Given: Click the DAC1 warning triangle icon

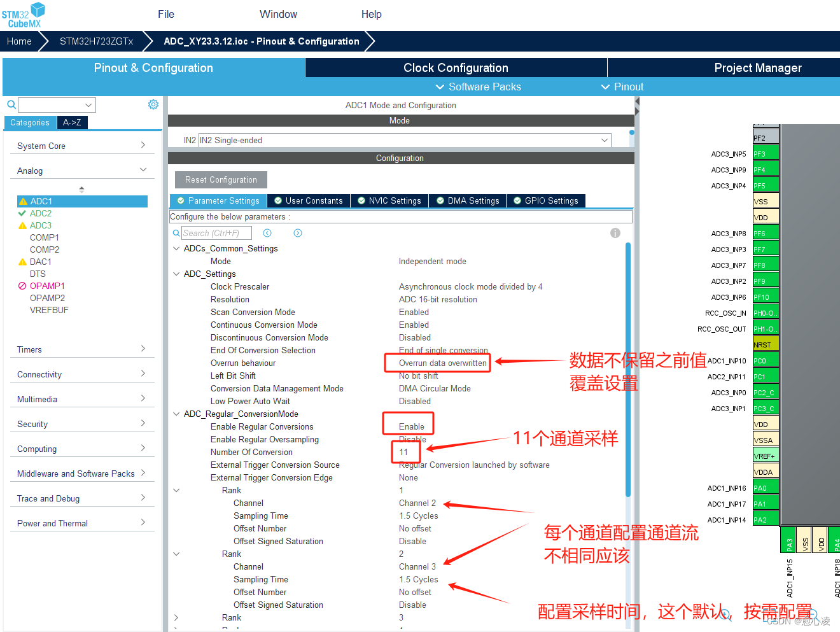Looking at the screenshot, I should [22, 262].
